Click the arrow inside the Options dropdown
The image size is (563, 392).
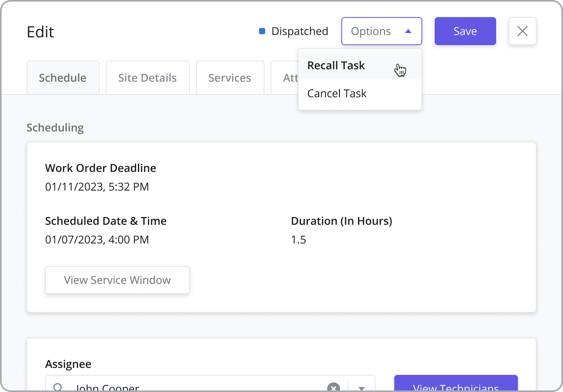(408, 31)
